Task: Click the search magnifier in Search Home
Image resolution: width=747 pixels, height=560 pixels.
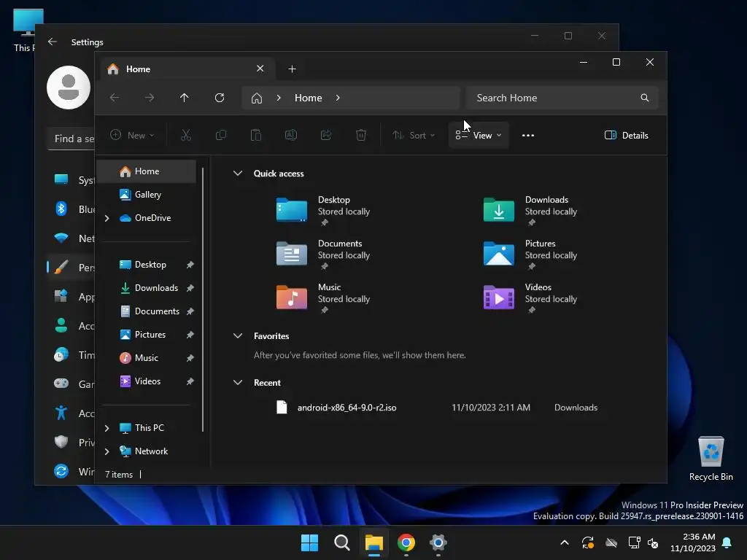Action: [x=645, y=98]
